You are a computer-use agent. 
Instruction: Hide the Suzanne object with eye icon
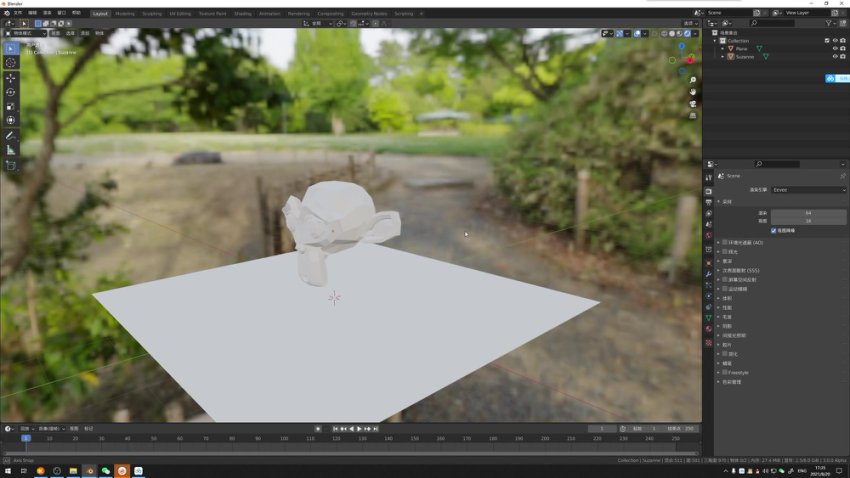[x=835, y=56]
